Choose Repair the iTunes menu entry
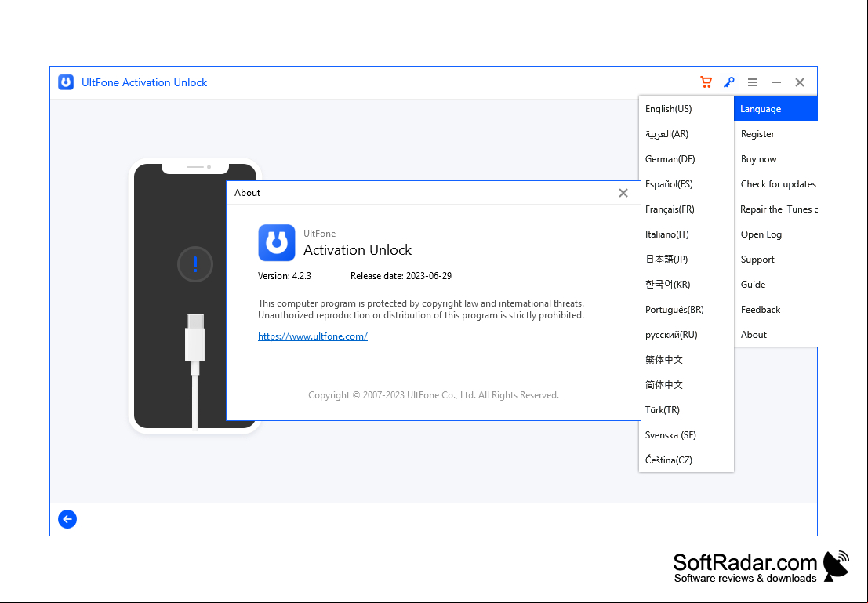 tap(775, 209)
